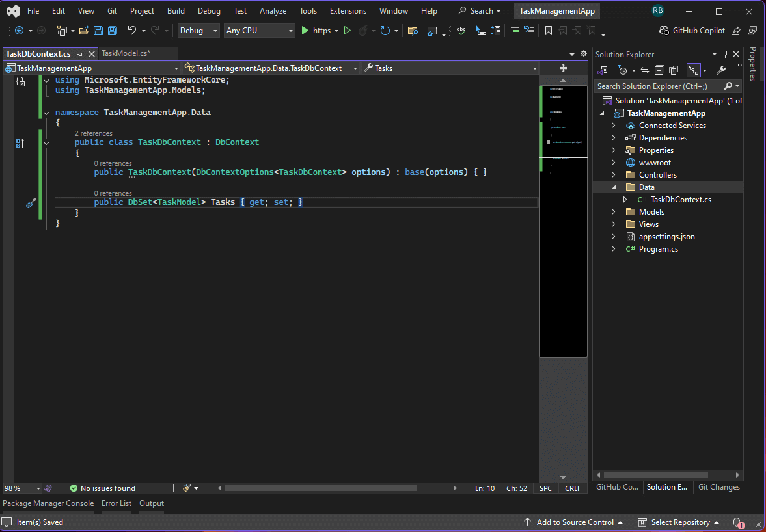Image resolution: width=766 pixels, height=532 pixels.
Task: Collapse all items in Solution Explorer
Action: tap(659, 70)
